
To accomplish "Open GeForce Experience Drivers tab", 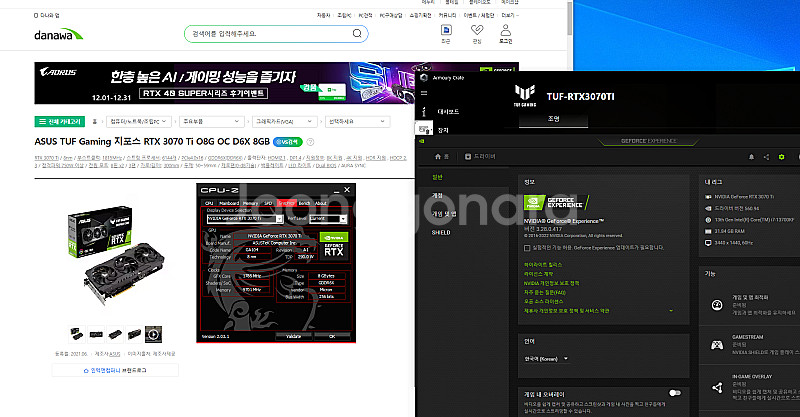I will (480, 157).
